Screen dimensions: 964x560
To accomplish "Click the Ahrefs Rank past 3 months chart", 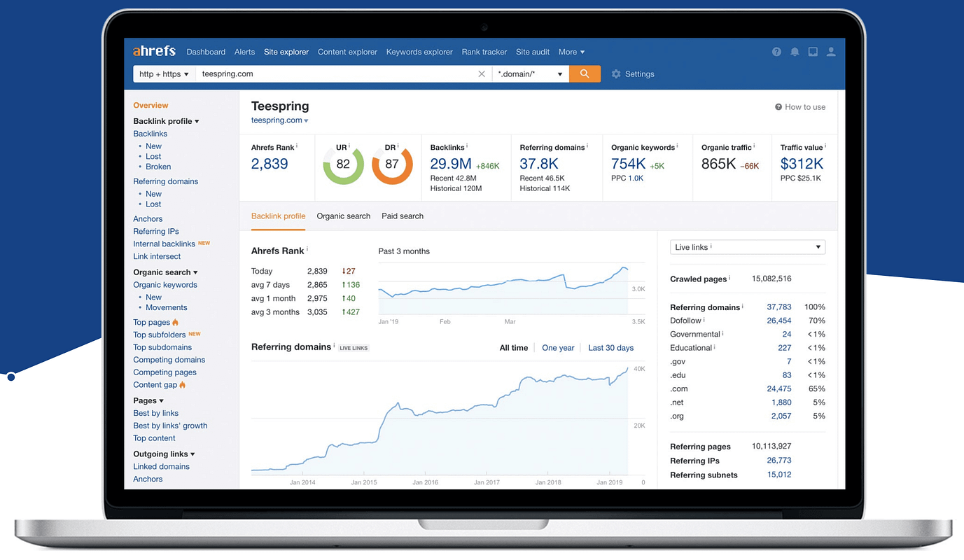I will (x=503, y=290).
